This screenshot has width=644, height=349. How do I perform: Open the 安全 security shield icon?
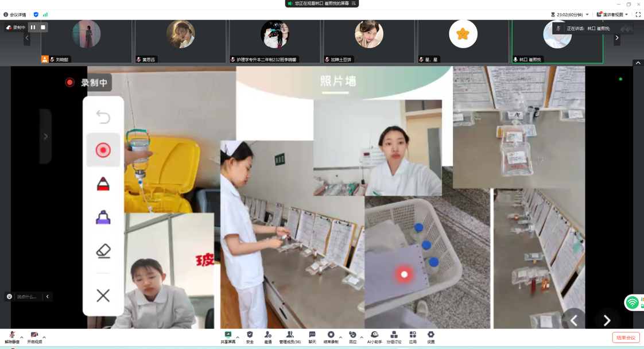[250, 337]
